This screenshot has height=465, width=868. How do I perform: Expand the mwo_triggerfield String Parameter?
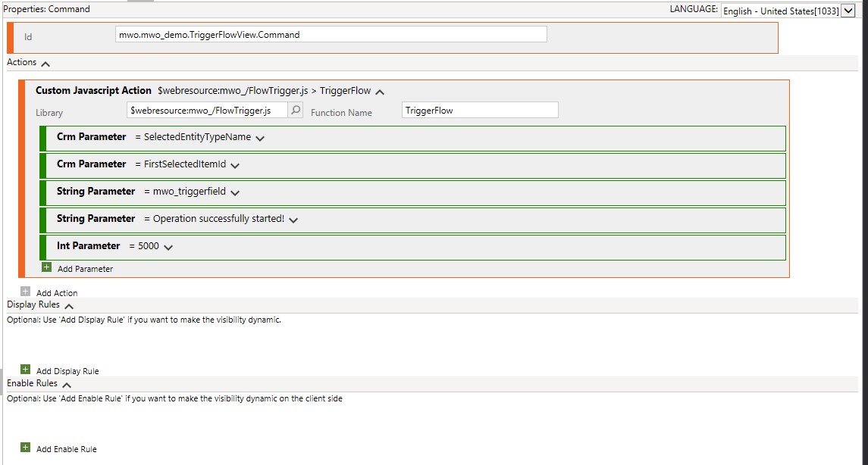pos(234,193)
